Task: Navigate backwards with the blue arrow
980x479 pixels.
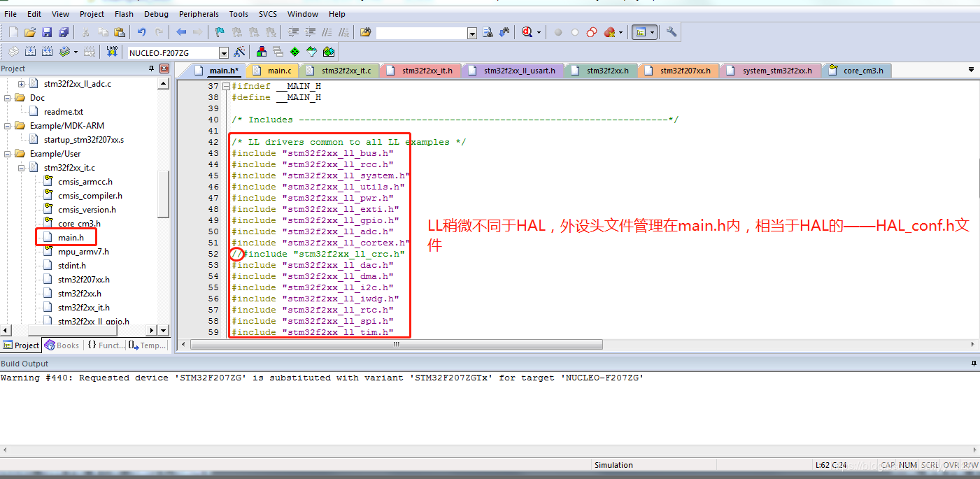Action: coord(181,32)
